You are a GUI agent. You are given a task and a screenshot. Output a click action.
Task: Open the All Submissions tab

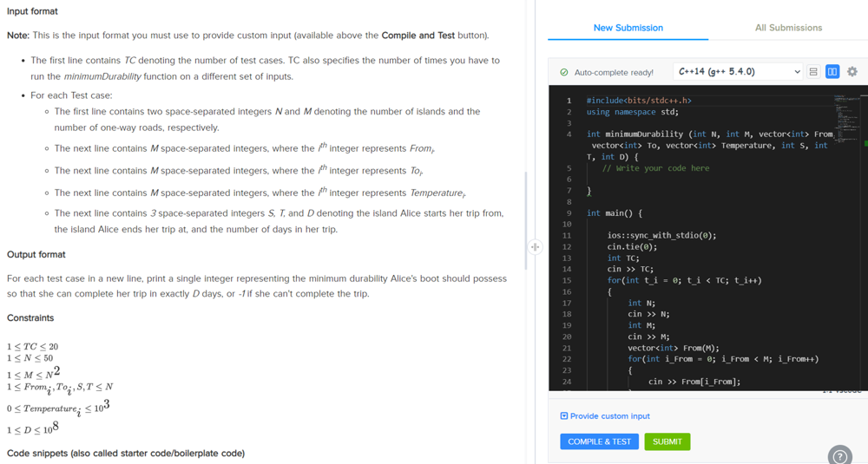coord(788,28)
